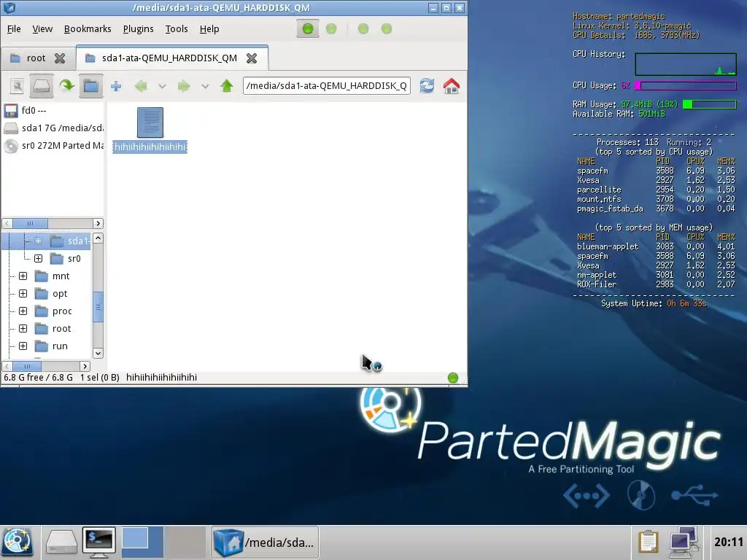Toggle the folder tree panel icon
This screenshot has width=747, height=560.
pos(91,86)
